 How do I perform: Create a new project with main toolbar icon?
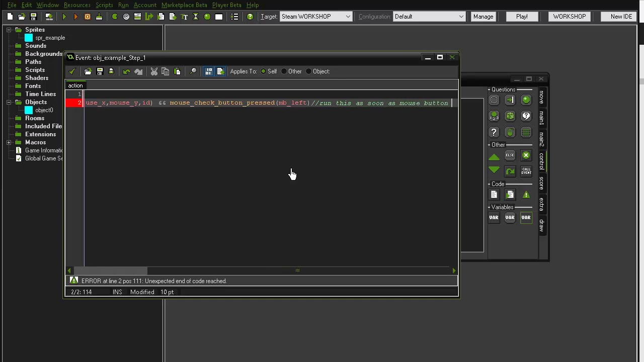tap(10, 17)
